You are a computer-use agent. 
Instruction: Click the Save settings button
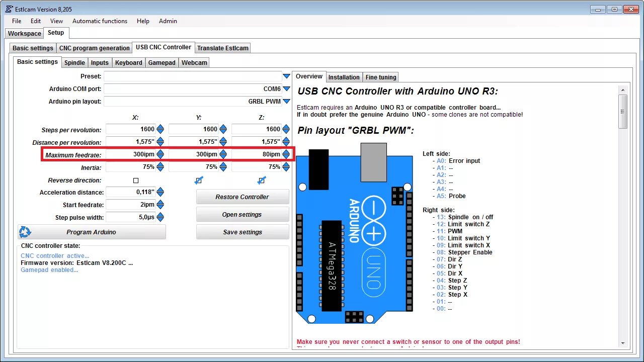point(243,232)
